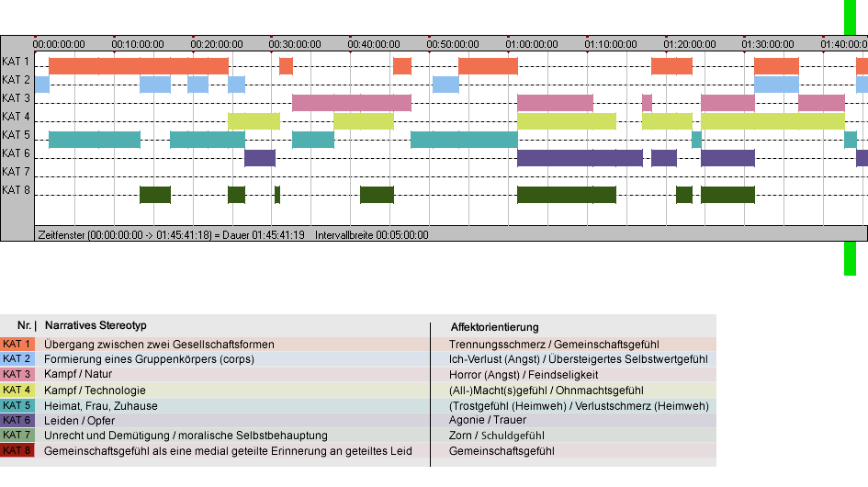Click the narrowest pink bar in KAT 3 row

pyautogui.click(x=647, y=103)
